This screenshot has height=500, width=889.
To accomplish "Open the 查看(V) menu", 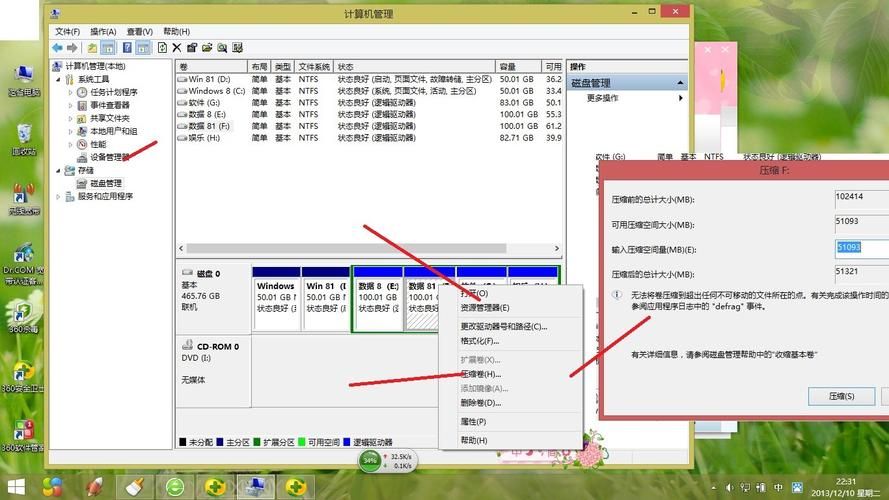I will pyautogui.click(x=139, y=32).
